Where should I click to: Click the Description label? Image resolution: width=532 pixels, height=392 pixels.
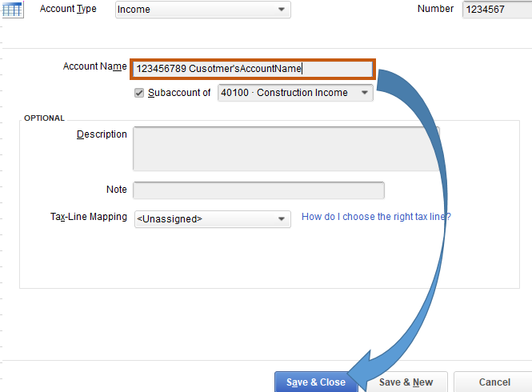102,134
